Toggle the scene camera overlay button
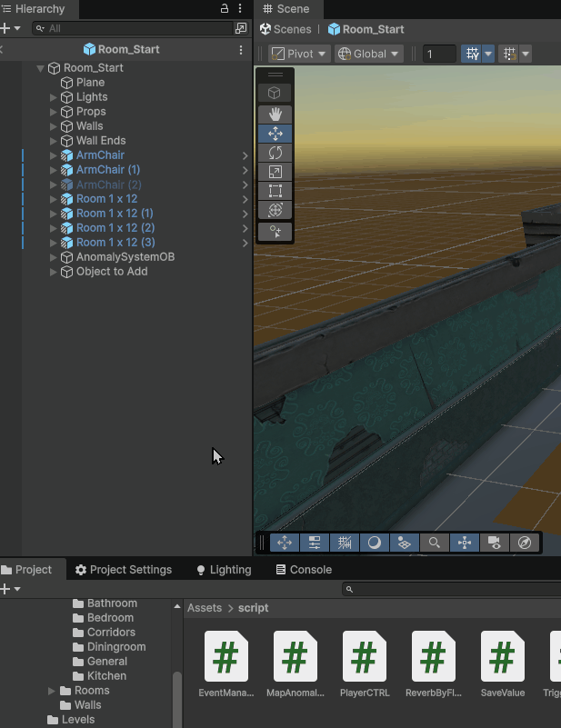This screenshot has width=561, height=728. click(x=495, y=543)
